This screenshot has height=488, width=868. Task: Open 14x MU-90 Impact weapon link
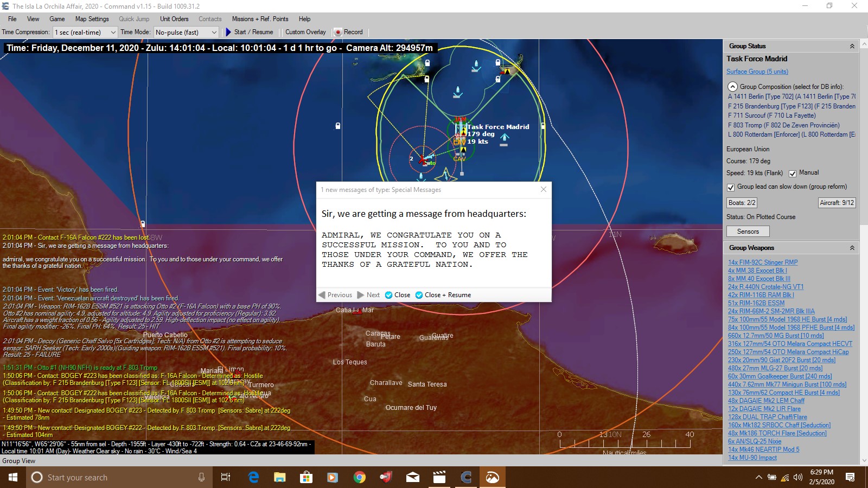(752, 458)
